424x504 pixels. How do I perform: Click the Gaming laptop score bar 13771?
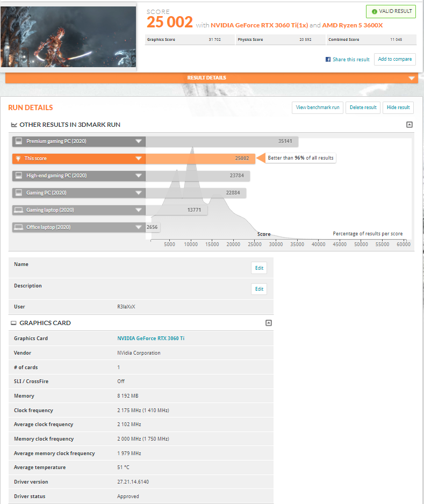tap(176, 210)
